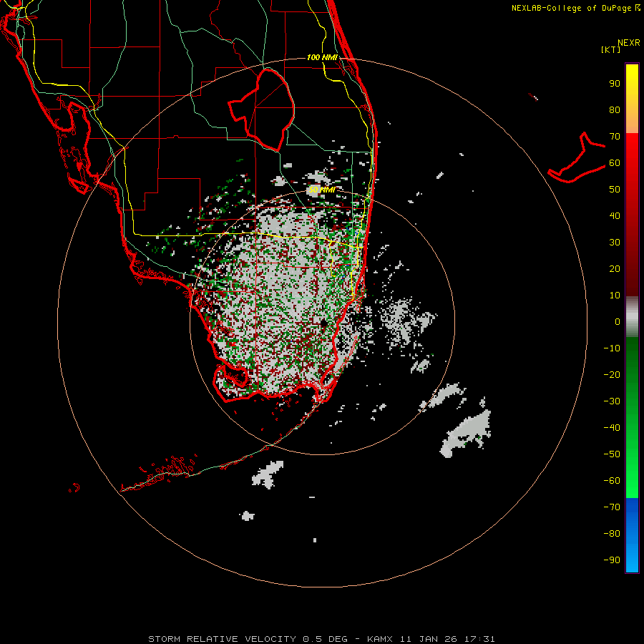Select the 90 knot scale label
This screenshot has height=644, width=644.
pos(615,84)
